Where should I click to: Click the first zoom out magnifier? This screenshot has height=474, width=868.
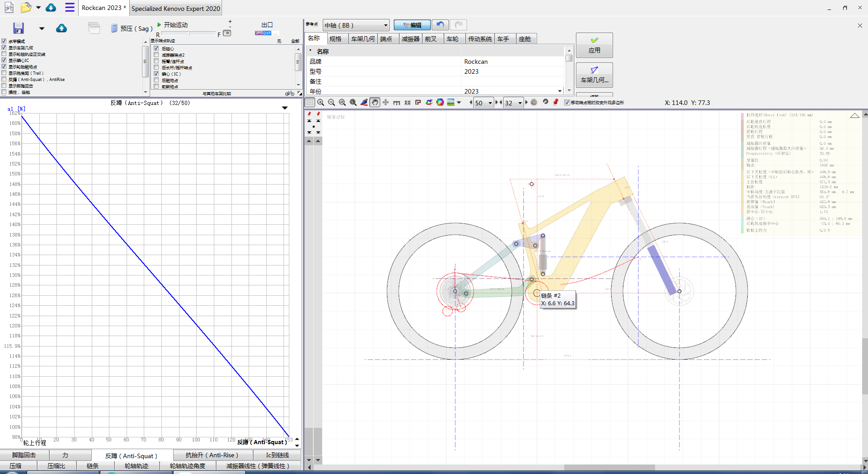[x=331, y=103]
